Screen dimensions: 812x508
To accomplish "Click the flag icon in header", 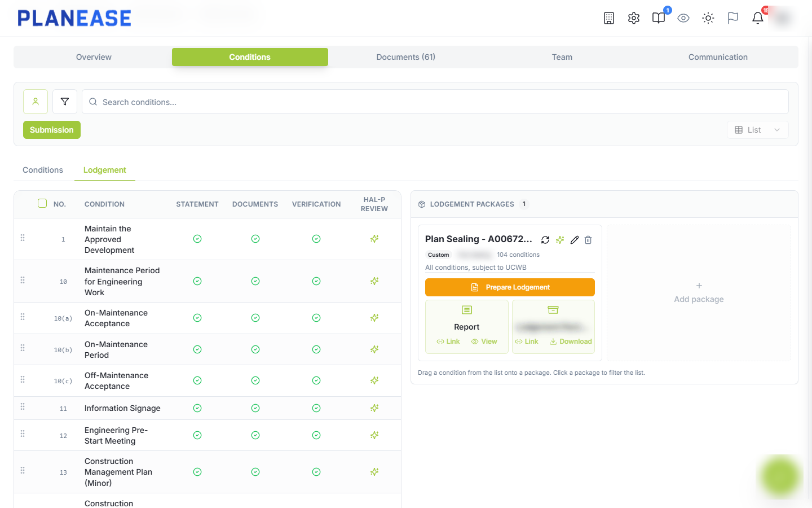I will pyautogui.click(x=733, y=18).
